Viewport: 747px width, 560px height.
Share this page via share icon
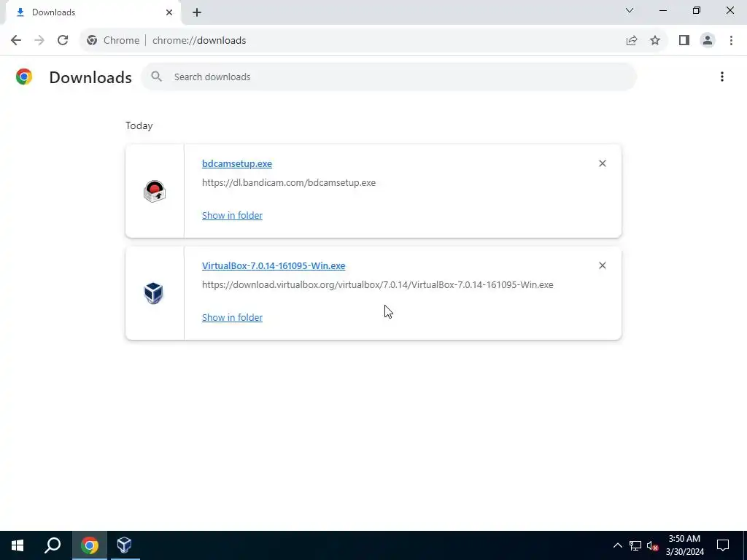(x=632, y=41)
